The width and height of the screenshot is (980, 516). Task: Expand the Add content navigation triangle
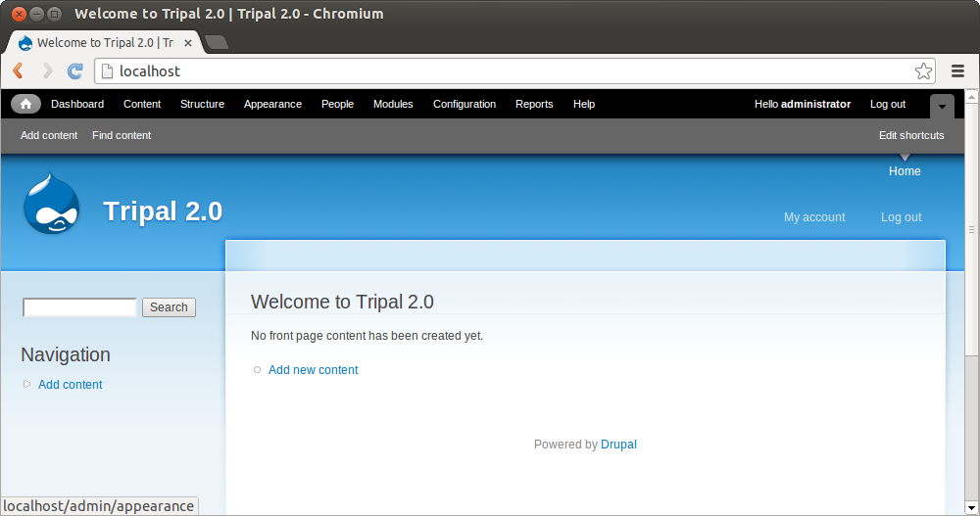(x=27, y=384)
